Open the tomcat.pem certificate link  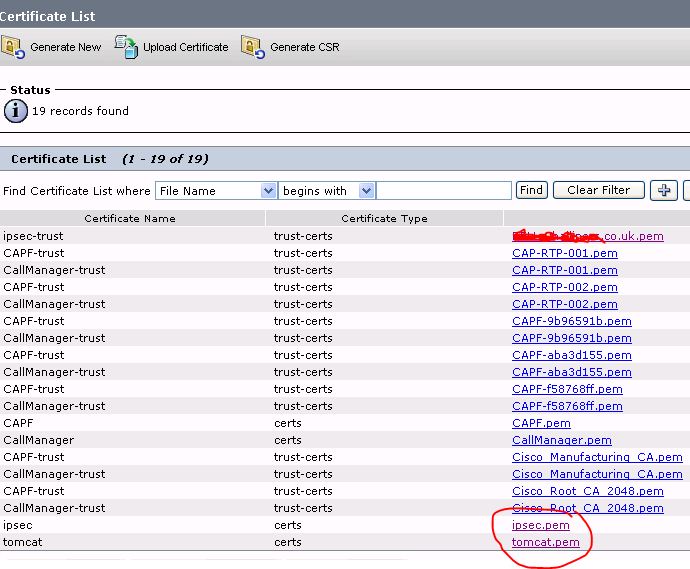click(x=545, y=542)
